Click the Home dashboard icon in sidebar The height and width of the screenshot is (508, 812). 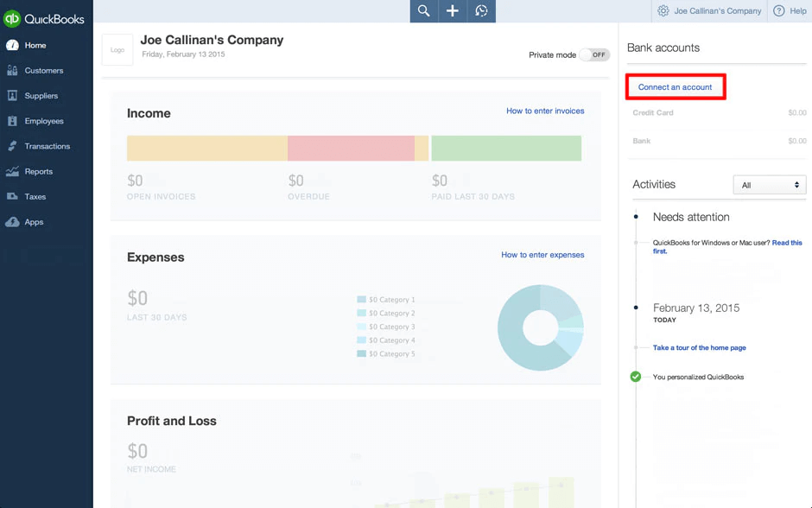point(12,46)
